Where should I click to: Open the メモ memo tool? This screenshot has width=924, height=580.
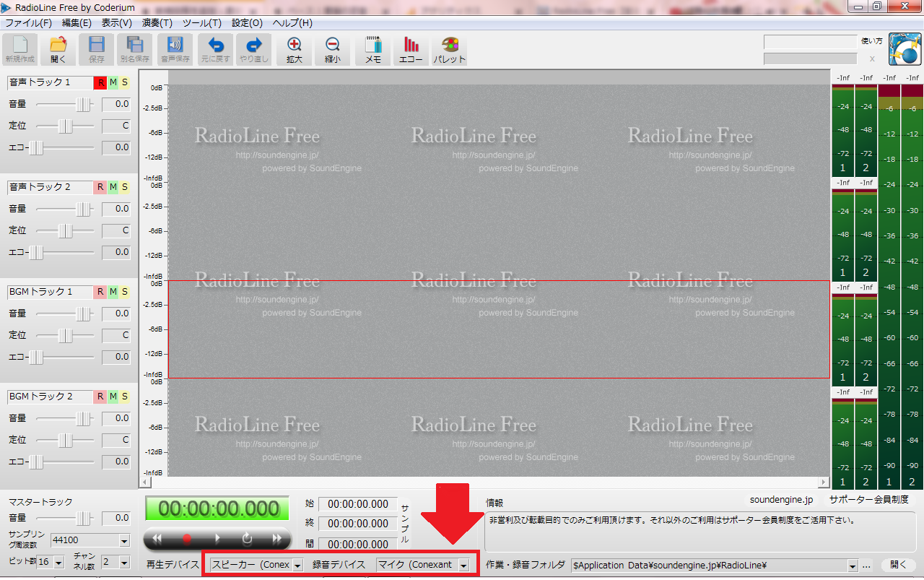point(373,49)
